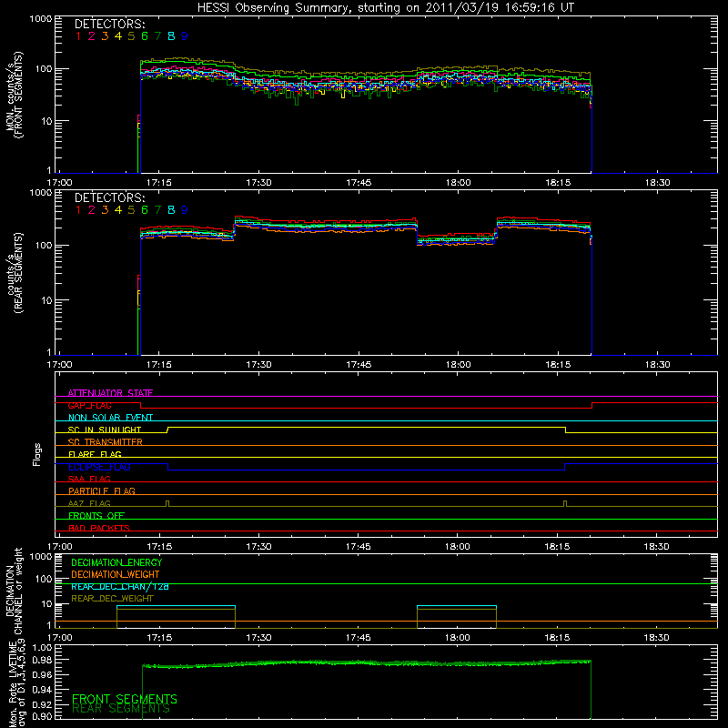Select red detector 1 in the rear segments legend
The image size is (728, 728).
[78, 210]
